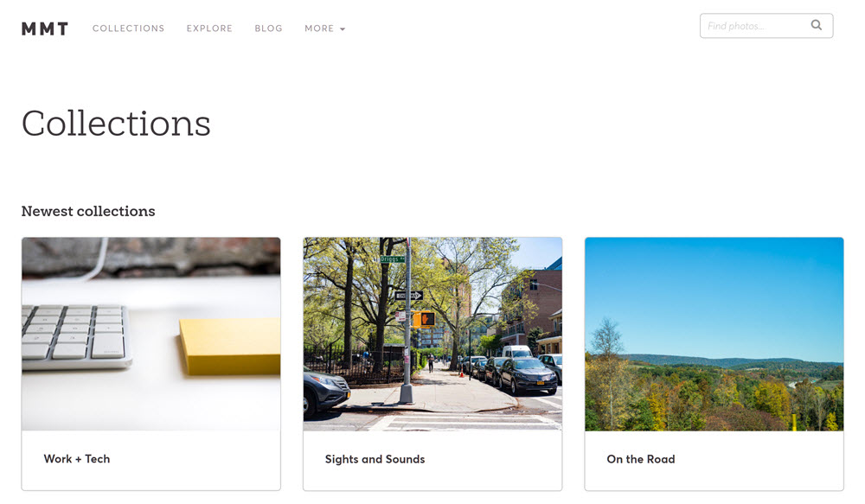Viewport: 865px width, 504px height.
Task: Open the Blog page
Action: (x=269, y=29)
